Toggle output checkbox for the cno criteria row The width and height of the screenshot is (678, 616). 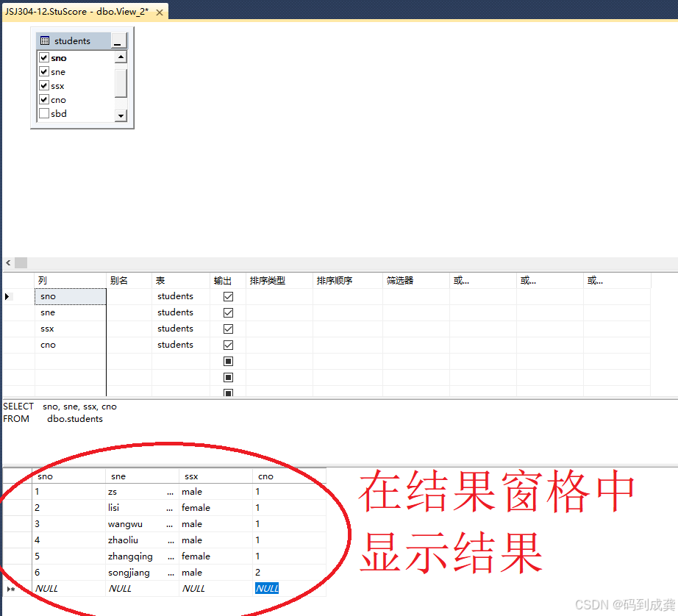(x=228, y=345)
